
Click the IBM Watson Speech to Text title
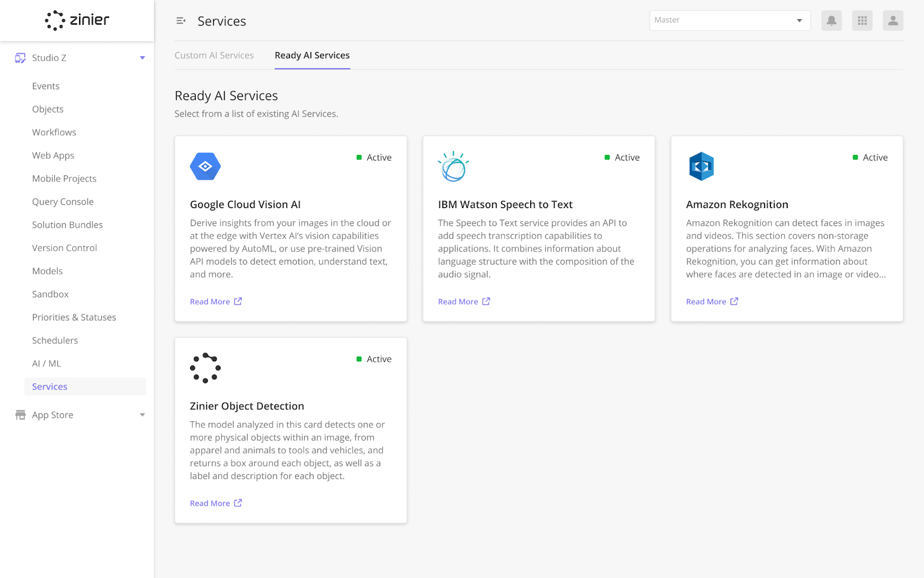[x=505, y=205]
